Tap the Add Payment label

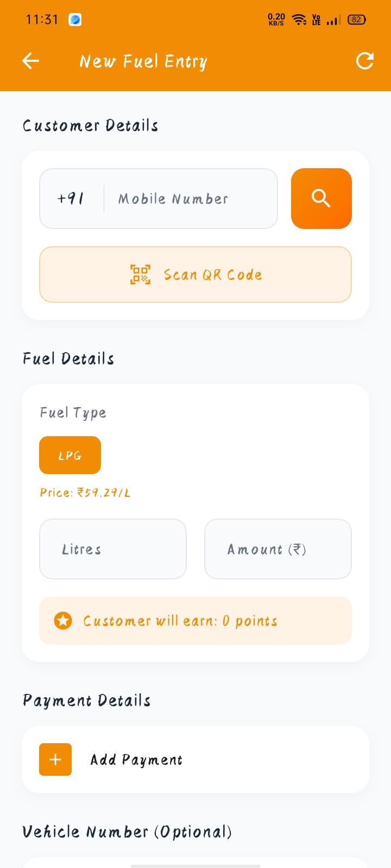point(136,759)
